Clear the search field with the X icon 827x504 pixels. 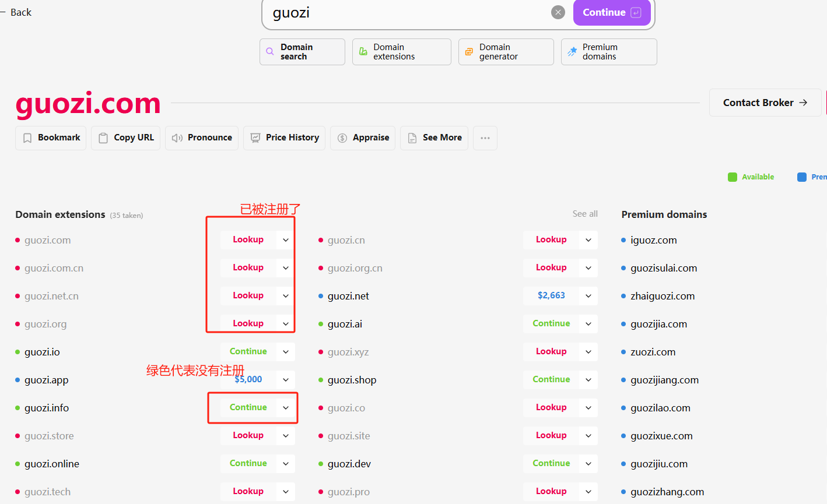coord(558,12)
